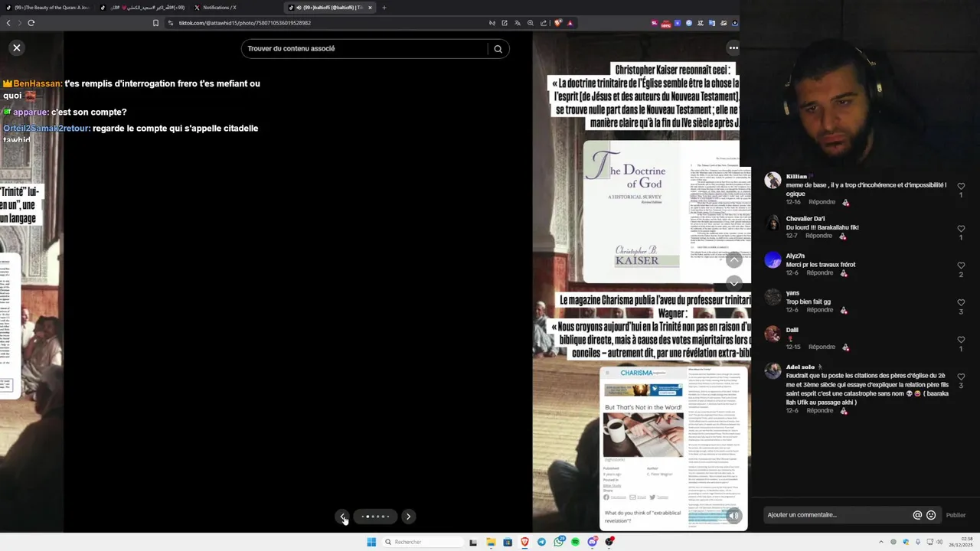The height and width of the screenshot is (551, 980).
Task: Open the emoji picker in comment box
Action: pyautogui.click(x=931, y=515)
